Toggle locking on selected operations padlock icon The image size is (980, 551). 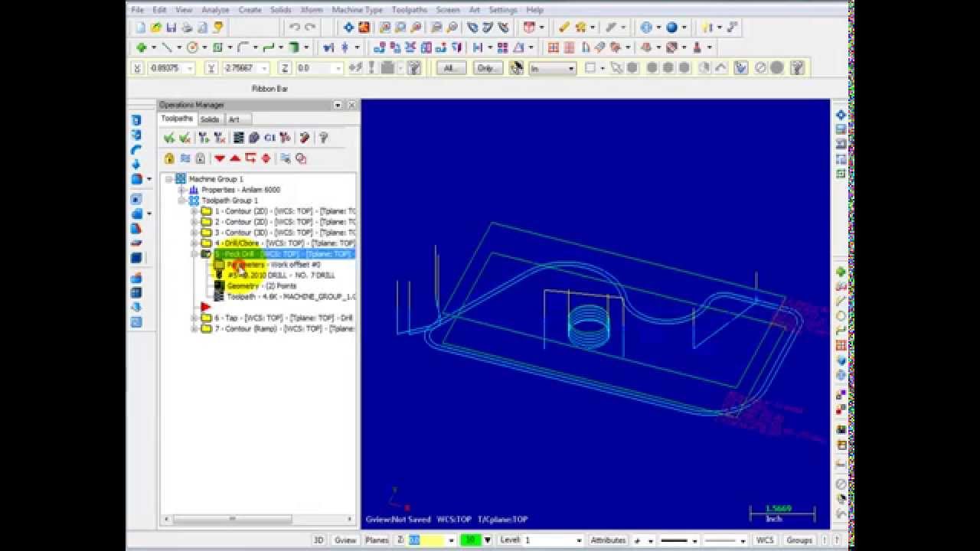point(169,158)
